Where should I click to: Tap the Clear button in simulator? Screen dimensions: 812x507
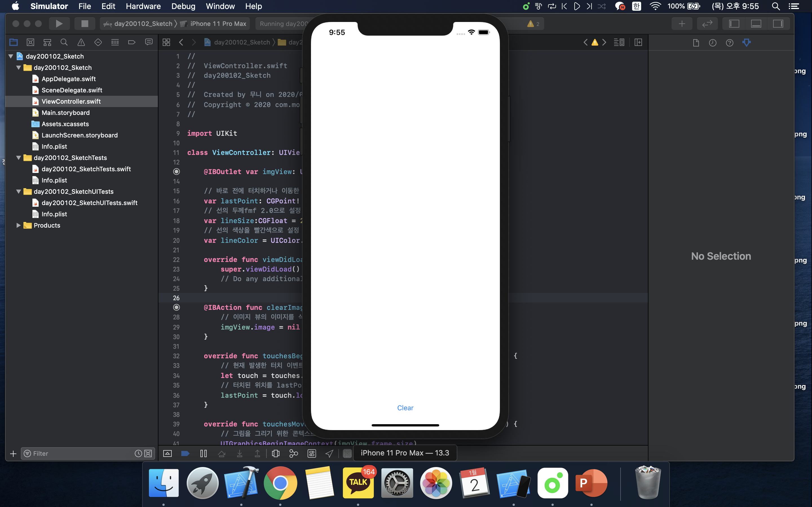coord(405,408)
